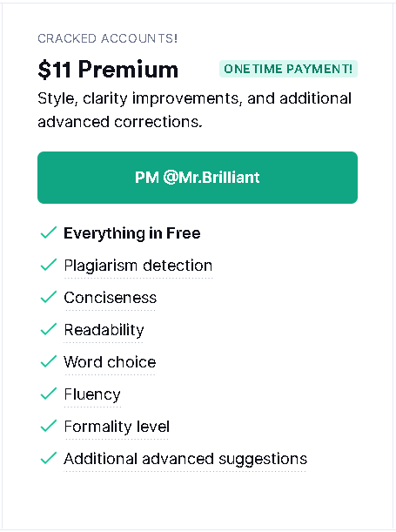Image resolution: width=396 pixels, height=532 pixels.
Task: Click the checkmark icon beside Formality level
Action: [x=48, y=426]
